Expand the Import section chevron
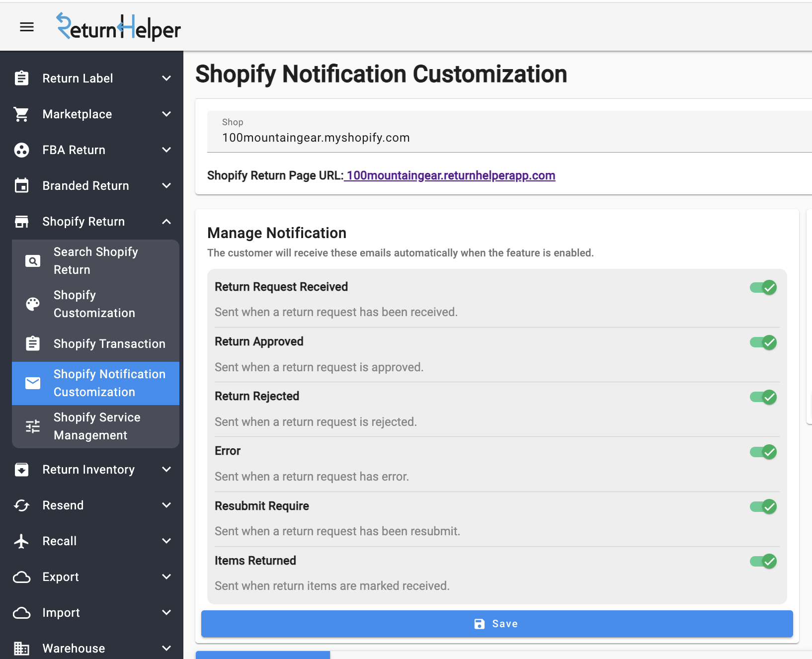 coord(167,612)
